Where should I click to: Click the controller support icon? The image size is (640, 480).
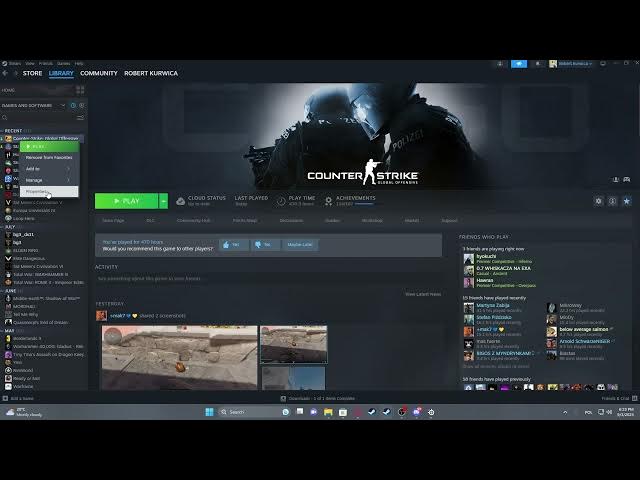[x=627, y=180]
